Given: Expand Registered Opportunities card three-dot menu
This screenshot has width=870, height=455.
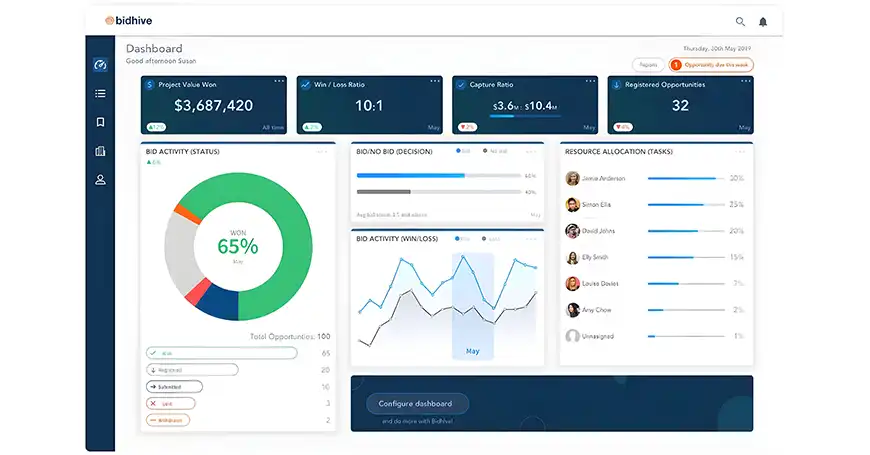Looking at the screenshot, I should pyautogui.click(x=744, y=81).
